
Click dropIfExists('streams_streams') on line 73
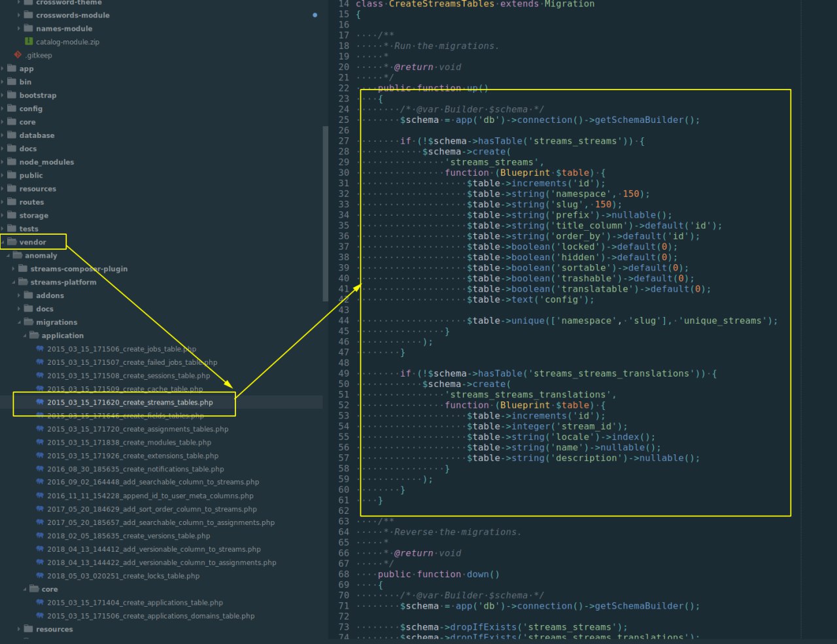(536, 627)
